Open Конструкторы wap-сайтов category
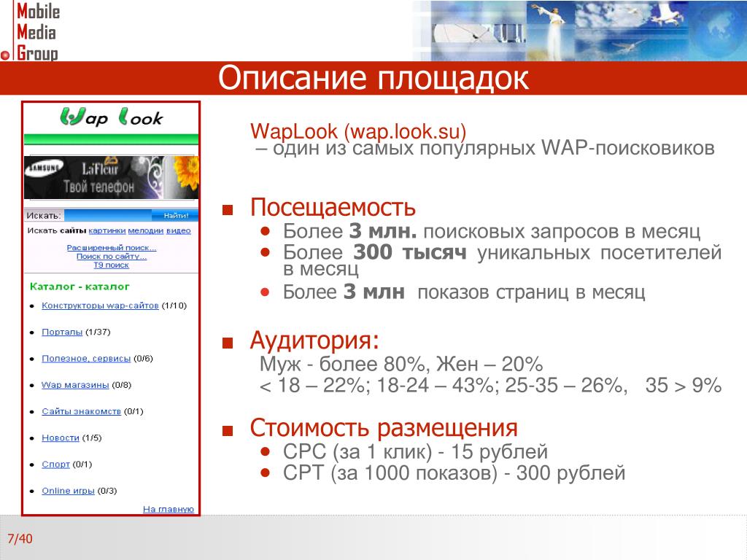This screenshot has width=747, height=560. (x=100, y=306)
